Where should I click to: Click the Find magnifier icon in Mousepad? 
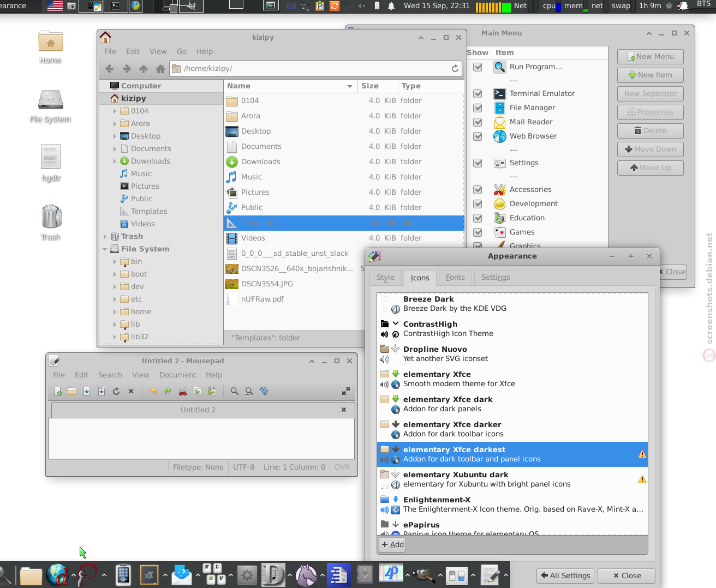[235, 391]
